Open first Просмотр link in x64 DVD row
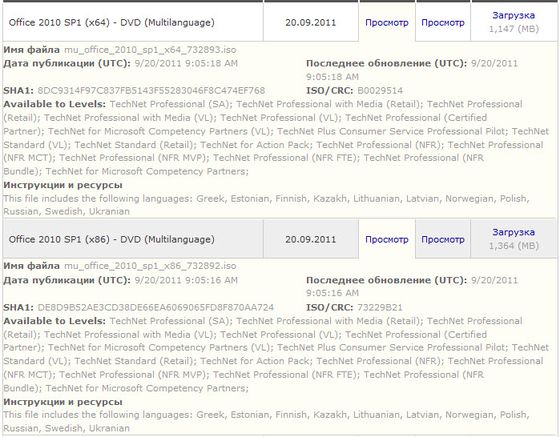 click(x=387, y=23)
